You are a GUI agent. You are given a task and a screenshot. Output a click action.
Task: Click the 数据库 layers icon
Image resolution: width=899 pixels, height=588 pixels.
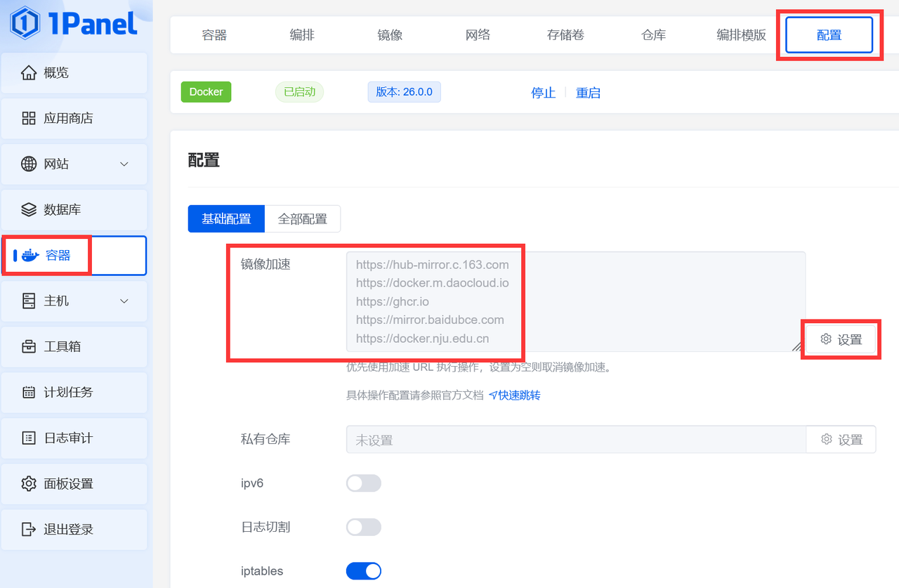29,209
